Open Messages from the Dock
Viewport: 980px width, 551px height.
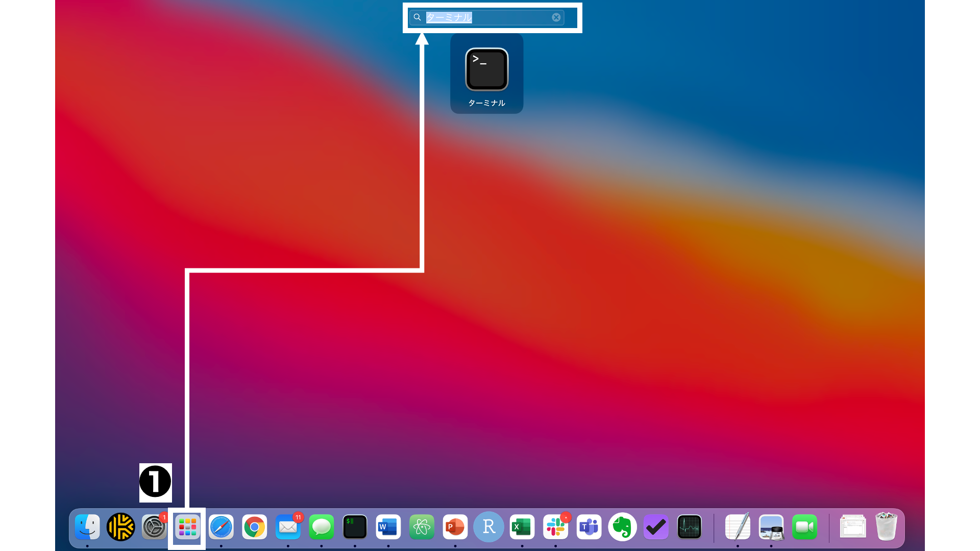(x=321, y=527)
